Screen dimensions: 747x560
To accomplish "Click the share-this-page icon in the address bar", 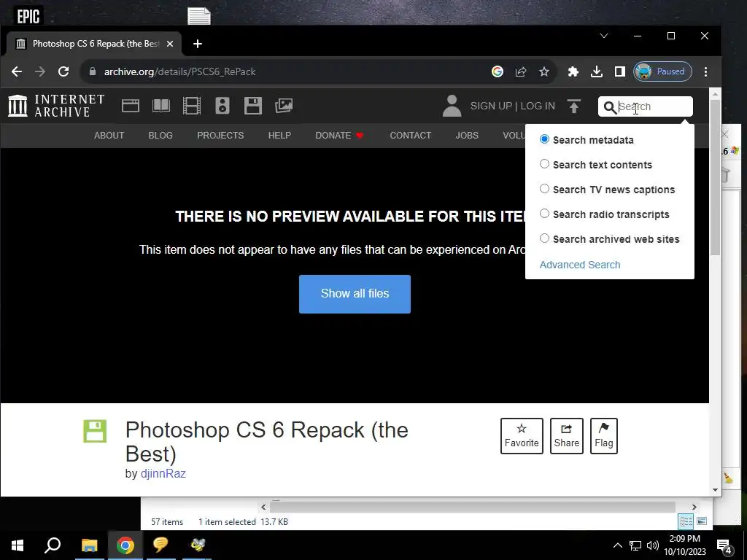I will pyautogui.click(x=521, y=71).
